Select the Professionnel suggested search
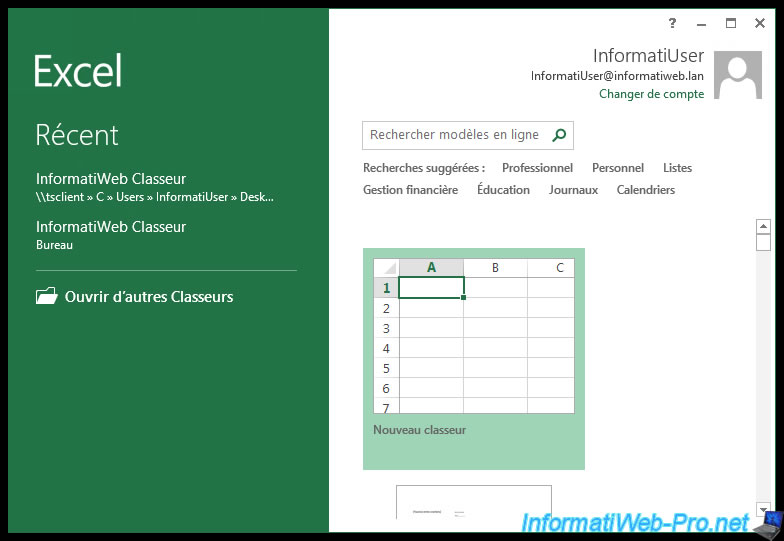The height and width of the screenshot is (541, 784). 538,168
